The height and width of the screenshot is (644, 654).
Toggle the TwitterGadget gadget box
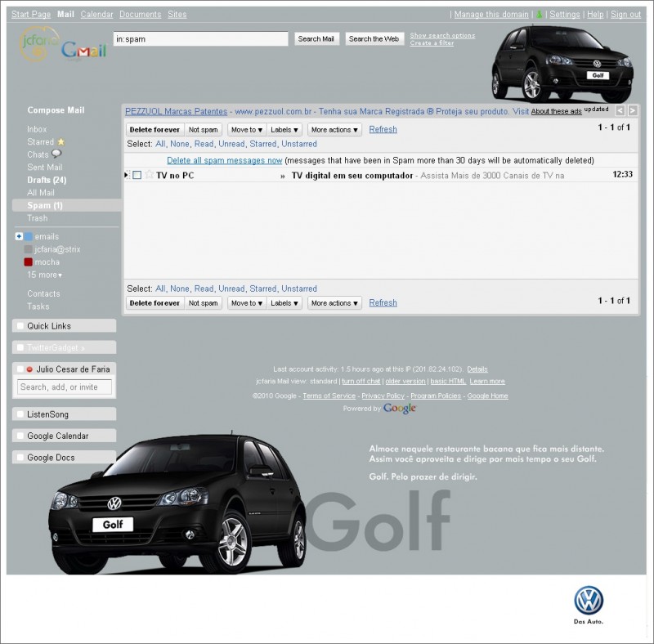click(20, 347)
